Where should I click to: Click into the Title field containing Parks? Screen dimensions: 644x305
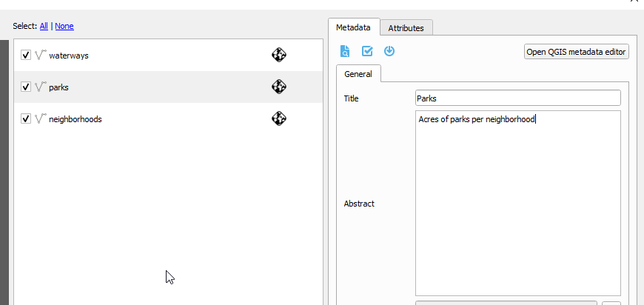(517, 98)
